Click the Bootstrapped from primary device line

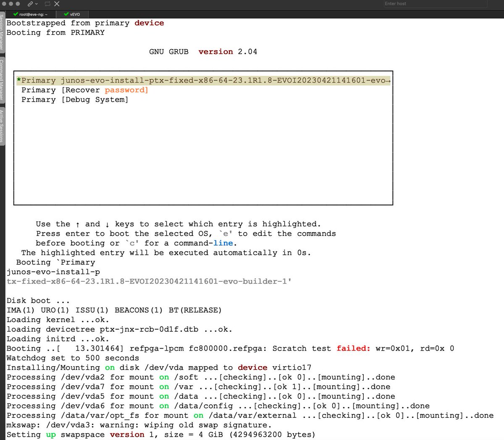pos(85,23)
